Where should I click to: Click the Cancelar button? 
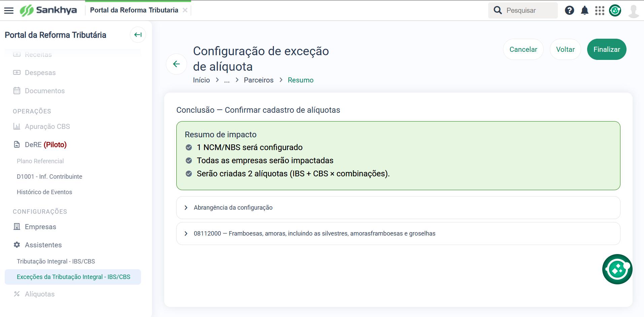(x=523, y=49)
